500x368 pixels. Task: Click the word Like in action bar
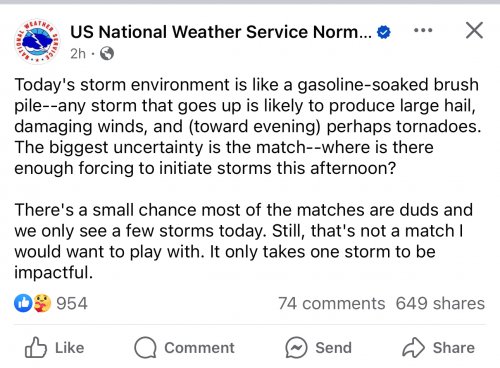point(70,348)
